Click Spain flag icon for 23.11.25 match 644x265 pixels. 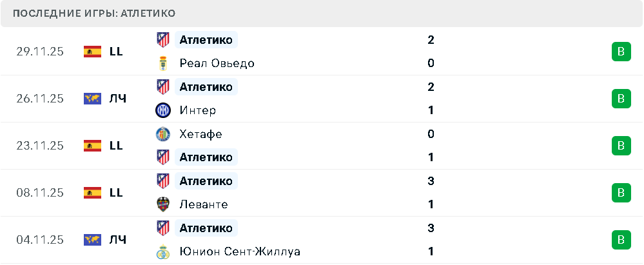coord(93,146)
